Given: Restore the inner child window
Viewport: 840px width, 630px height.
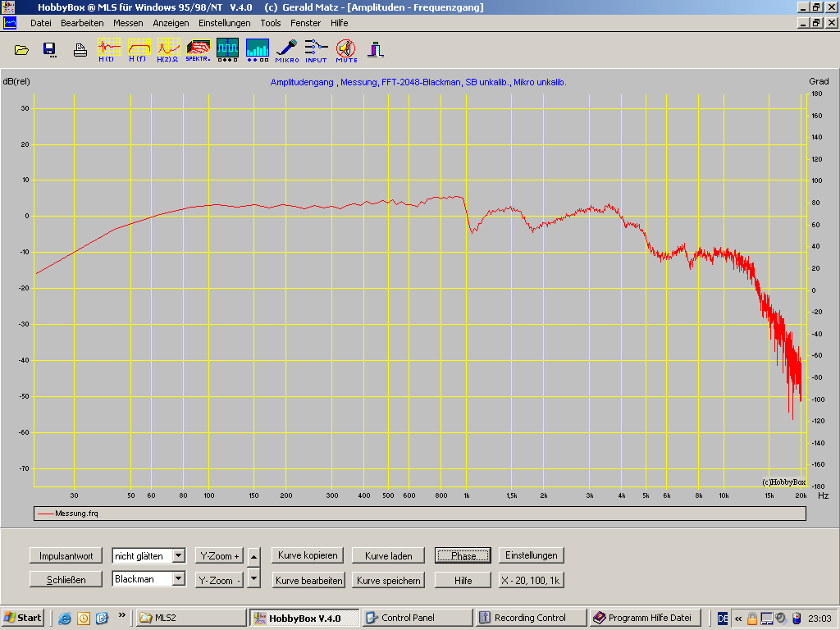Looking at the screenshot, I should coord(816,23).
